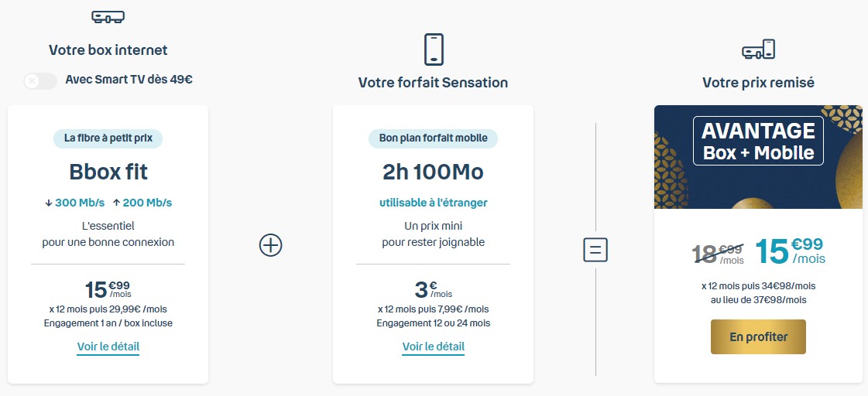Click the plus circle icon between offers

pos(270,245)
